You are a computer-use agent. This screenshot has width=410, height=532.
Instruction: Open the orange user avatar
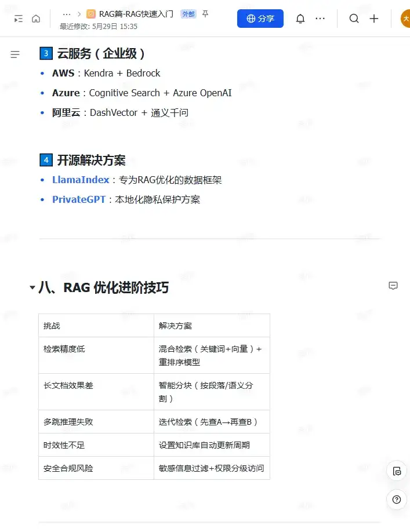click(x=405, y=19)
